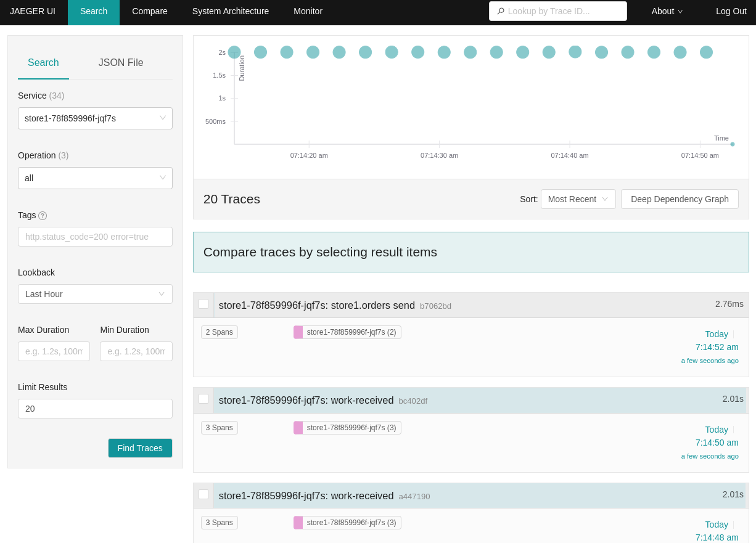Open System Architecture from the navbar

(x=231, y=11)
